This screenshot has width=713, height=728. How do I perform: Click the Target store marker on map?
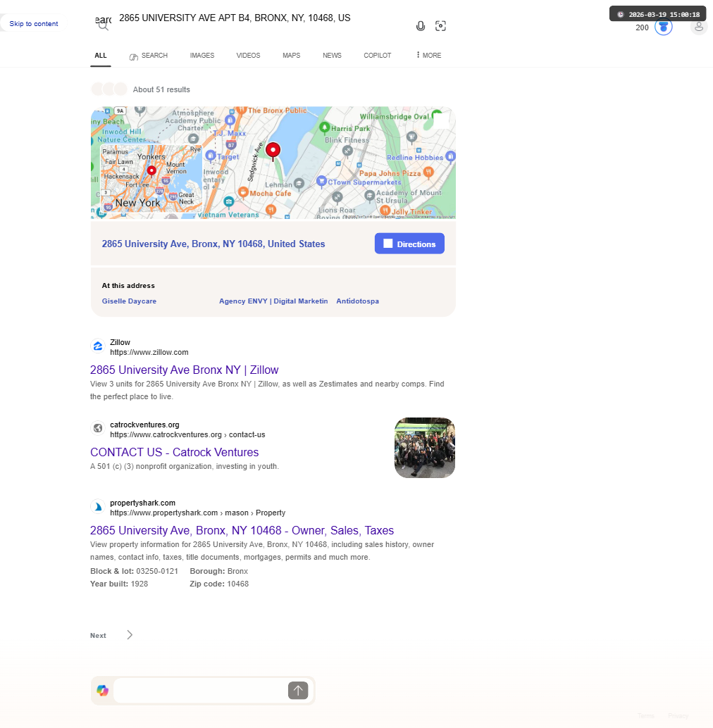(211, 156)
